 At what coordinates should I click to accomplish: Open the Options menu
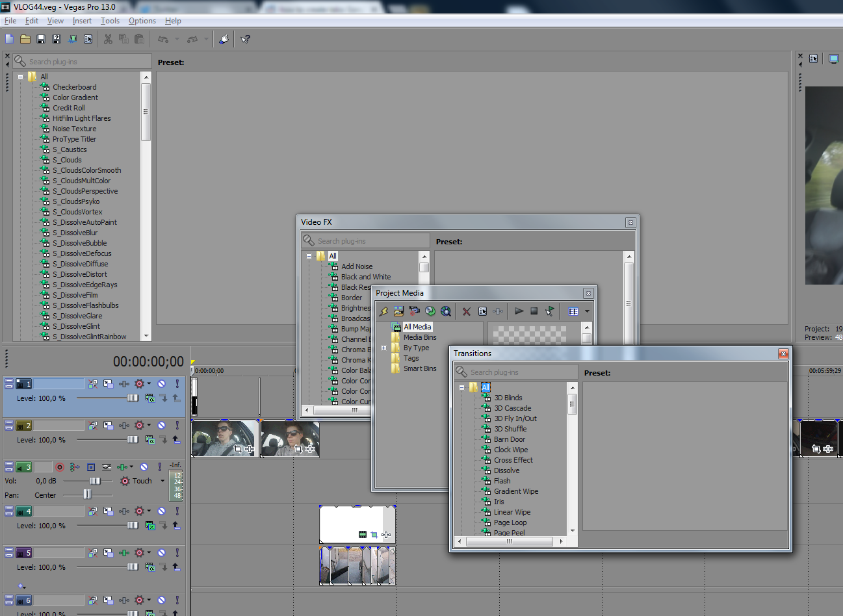click(142, 21)
